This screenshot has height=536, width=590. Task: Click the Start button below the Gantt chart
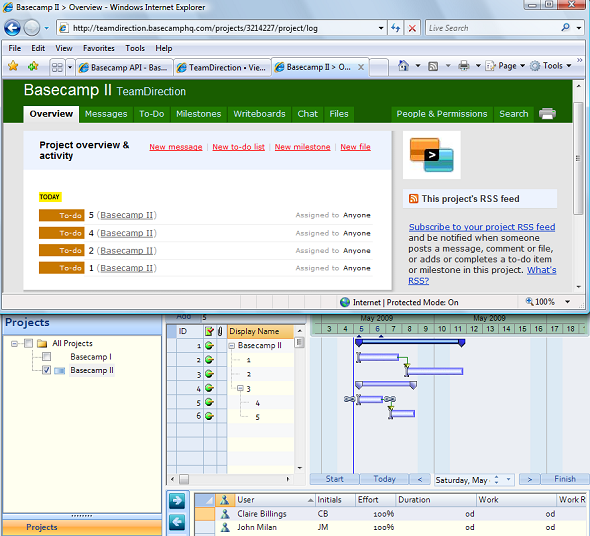334,479
